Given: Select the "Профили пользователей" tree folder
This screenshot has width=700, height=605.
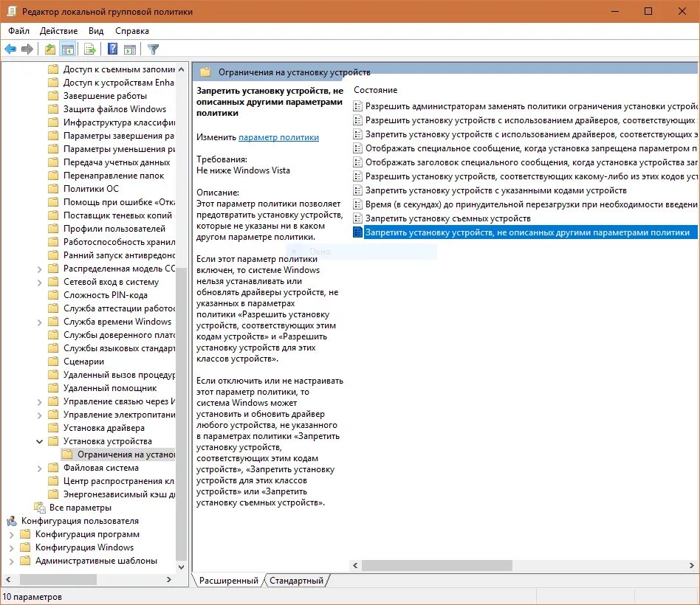Looking at the screenshot, I should click(114, 229).
